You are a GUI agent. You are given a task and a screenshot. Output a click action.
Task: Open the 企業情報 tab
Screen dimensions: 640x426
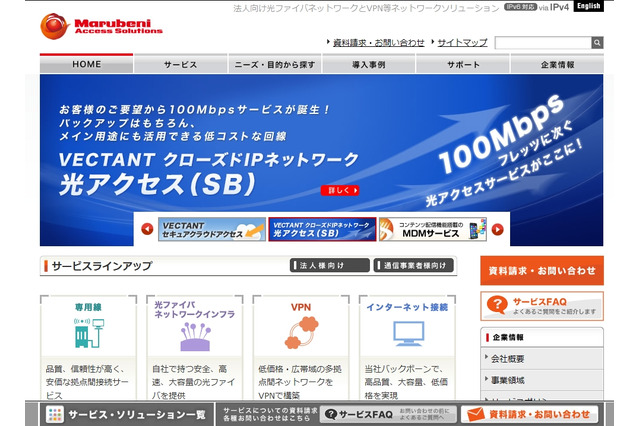pyautogui.click(x=557, y=64)
